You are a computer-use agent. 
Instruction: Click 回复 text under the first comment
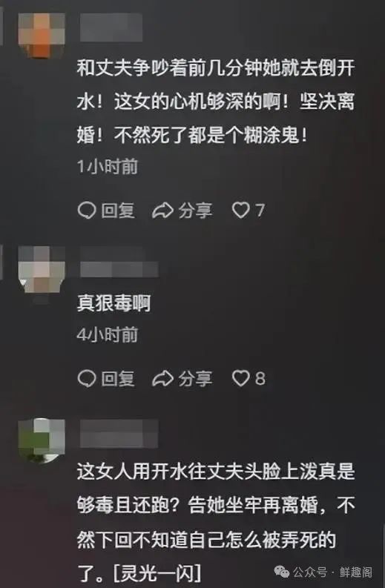(118, 211)
